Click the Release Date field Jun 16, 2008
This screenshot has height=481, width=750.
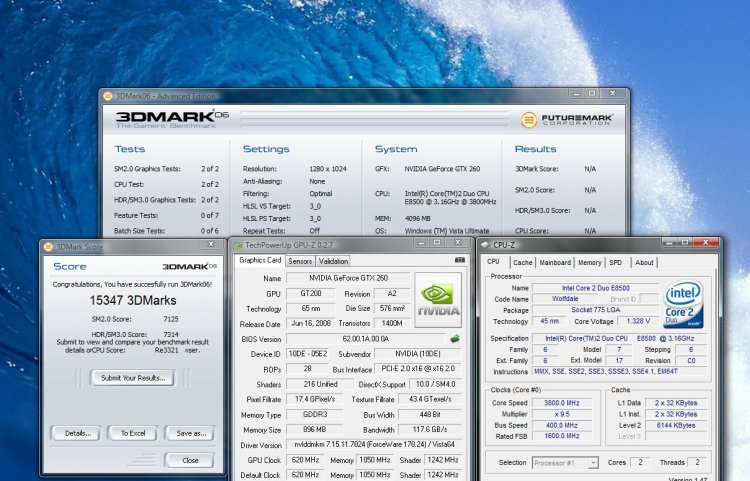click(x=310, y=324)
